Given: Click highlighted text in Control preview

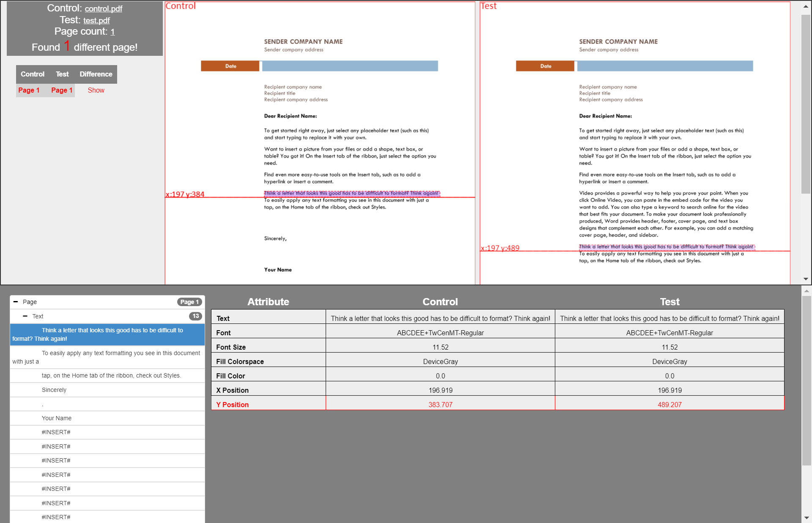Looking at the screenshot, I should (x=351, y=193).
